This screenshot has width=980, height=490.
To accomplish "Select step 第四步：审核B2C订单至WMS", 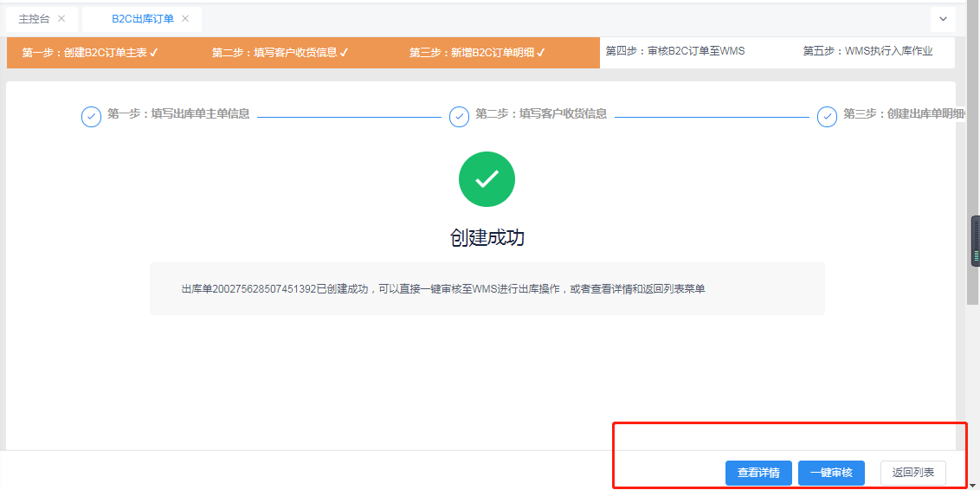I will tap(675, 51).
